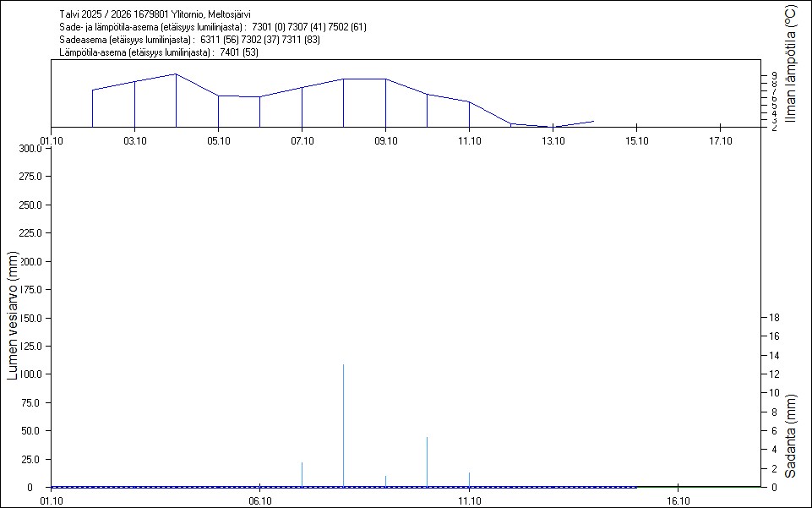Click the 06.10 date on the bottom axis
The height and width of the screenshot is (508, 812).
[259, 500]
